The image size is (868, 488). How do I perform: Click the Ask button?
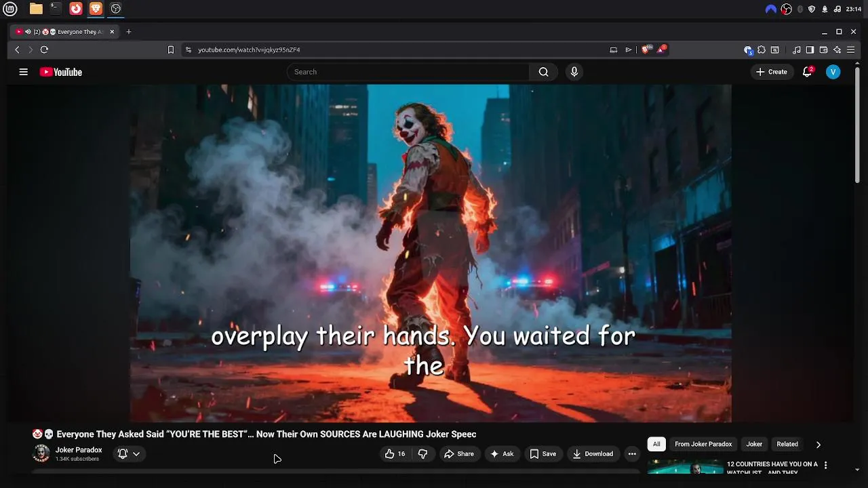[502, 454]
